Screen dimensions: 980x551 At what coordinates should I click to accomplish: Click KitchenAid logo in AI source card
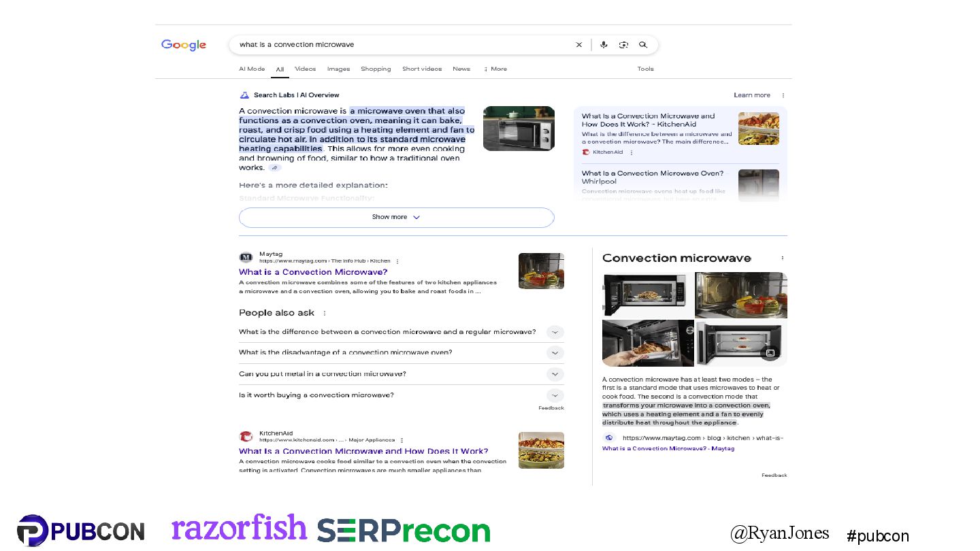(586, 152)
